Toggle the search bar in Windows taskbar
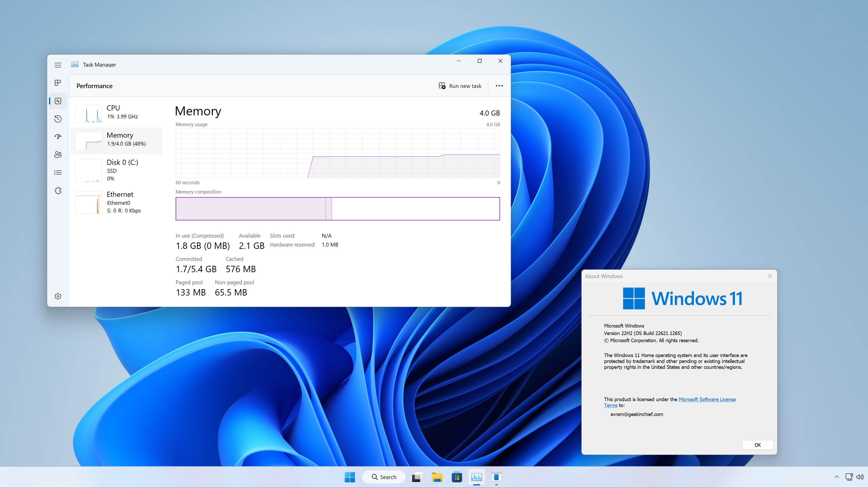The image size is (868, 488). [x=382, y=477]
